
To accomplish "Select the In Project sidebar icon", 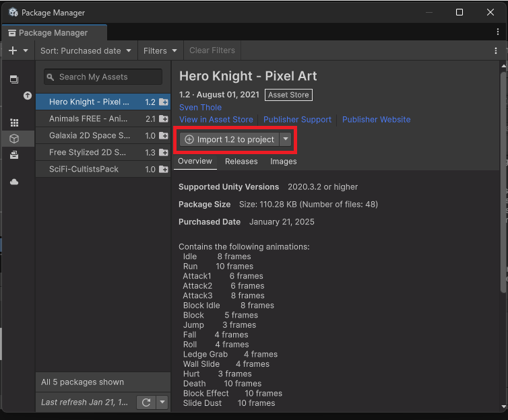I will click(14, 79).
